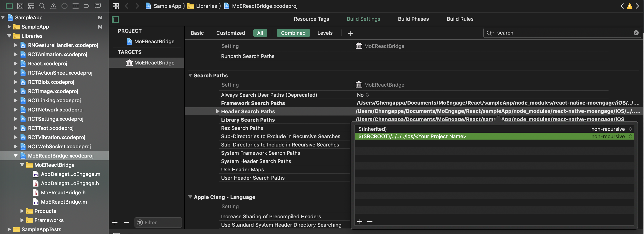Show Customized build settings

point(231,33)
